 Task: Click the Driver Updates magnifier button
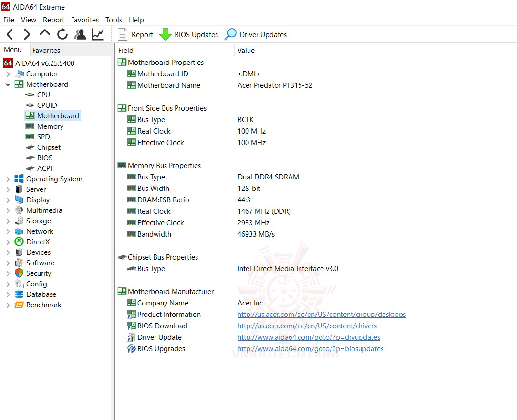(x=256, y=34)
